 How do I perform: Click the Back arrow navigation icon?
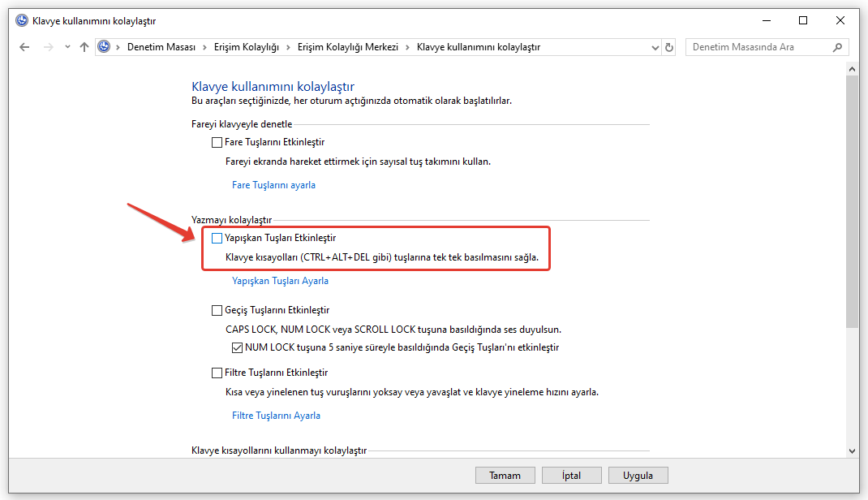24,47
